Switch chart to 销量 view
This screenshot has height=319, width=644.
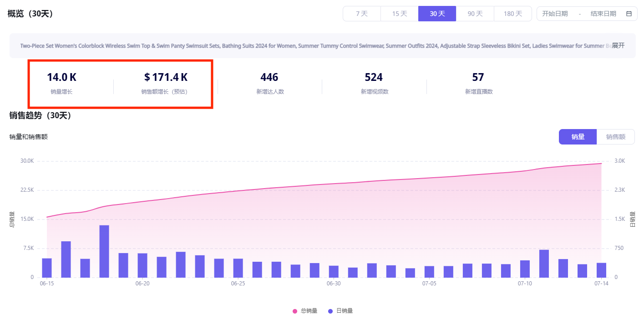coord(578,137)
